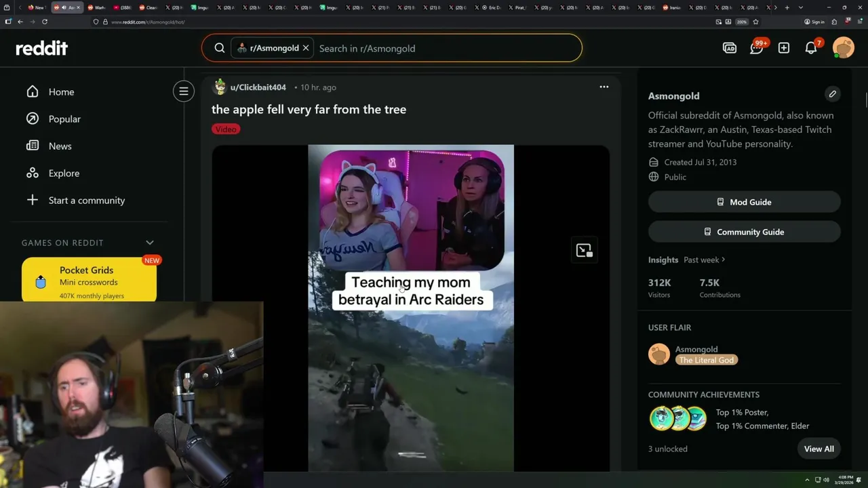
Task: Open the Mod Guide
Action: point(744,202)
